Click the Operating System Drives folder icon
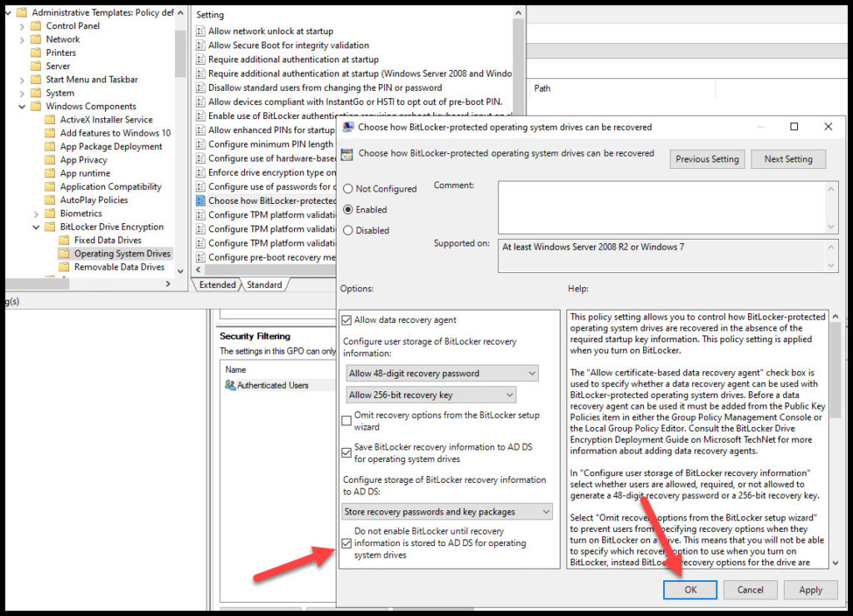Screen dimensions: 853x616 [64, 253]
